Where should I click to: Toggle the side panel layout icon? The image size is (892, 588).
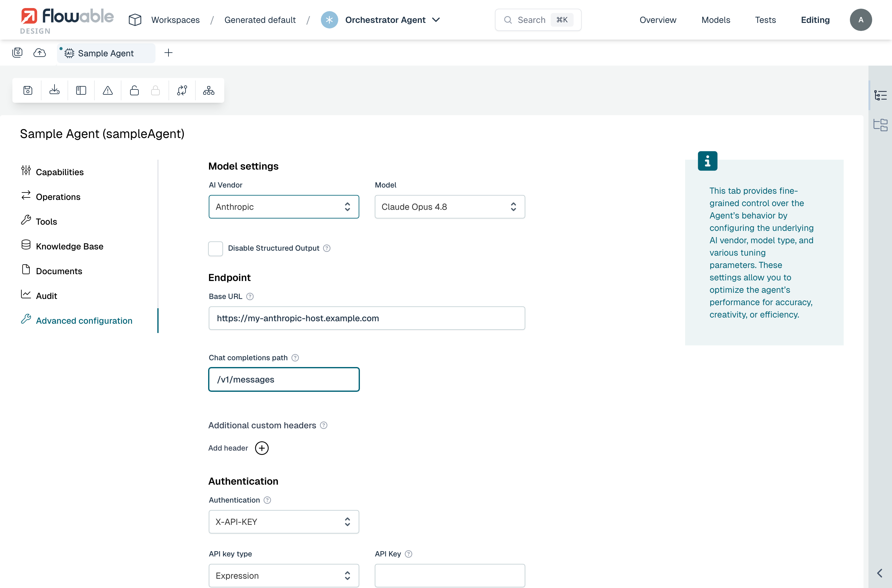coord(81,90)
